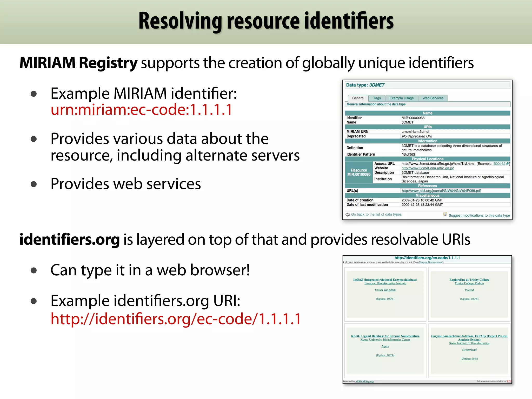Click the back arrow icon beside 'Go back'

coord(348,215)
